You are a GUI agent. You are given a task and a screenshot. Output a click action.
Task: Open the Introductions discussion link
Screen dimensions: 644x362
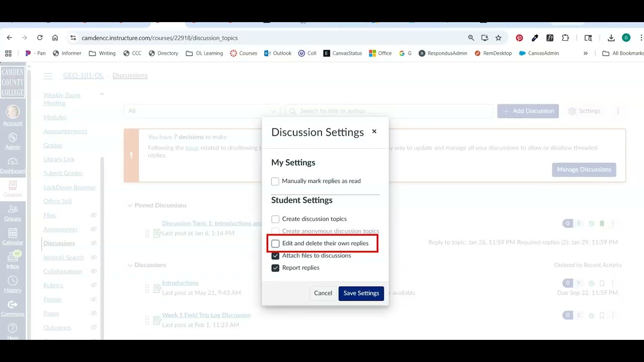pos(180,283)
